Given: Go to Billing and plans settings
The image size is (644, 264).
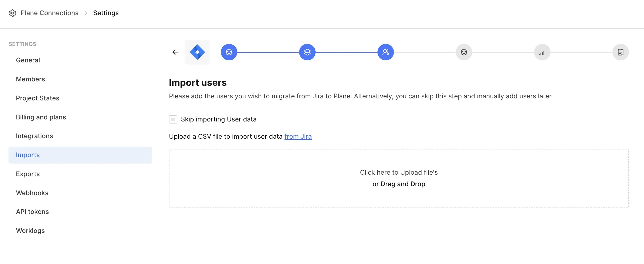Looking at the screenshot, I should click(x=41, y=117).
